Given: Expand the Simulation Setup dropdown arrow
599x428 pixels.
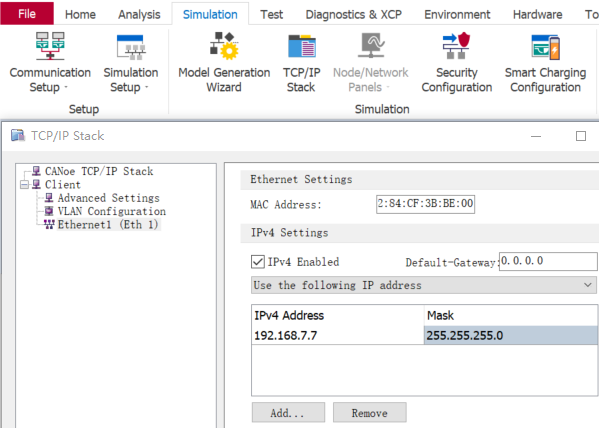Looking at the screenshot, I should [147, 87].
